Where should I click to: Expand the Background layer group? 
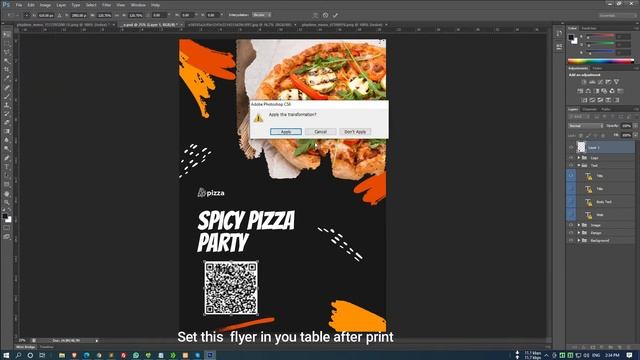578,240
